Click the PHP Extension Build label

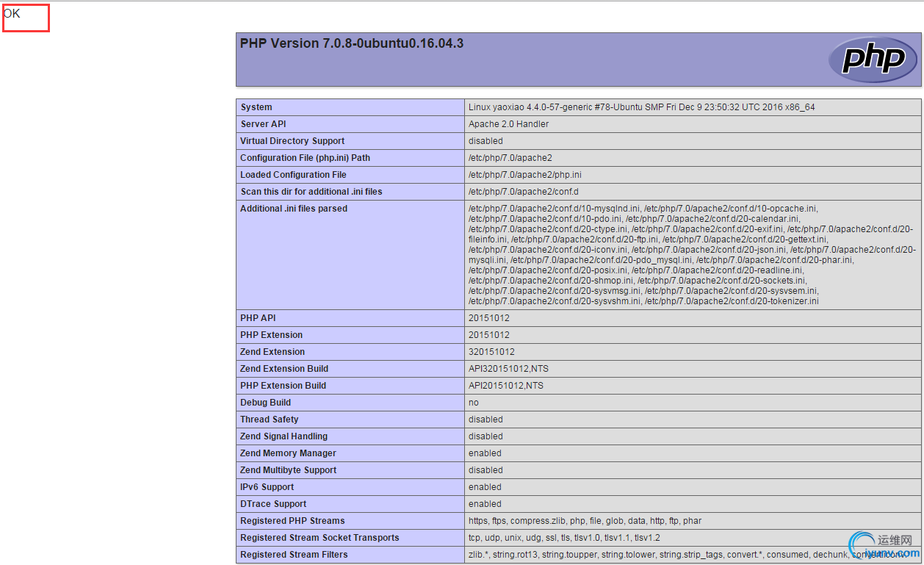tap(283, 386)
